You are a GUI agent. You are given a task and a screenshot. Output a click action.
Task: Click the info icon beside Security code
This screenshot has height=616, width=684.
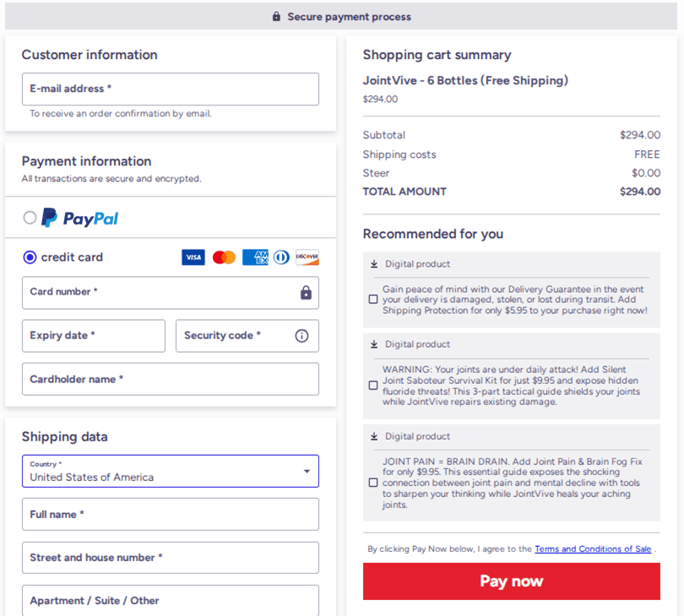tap(301, 336)
